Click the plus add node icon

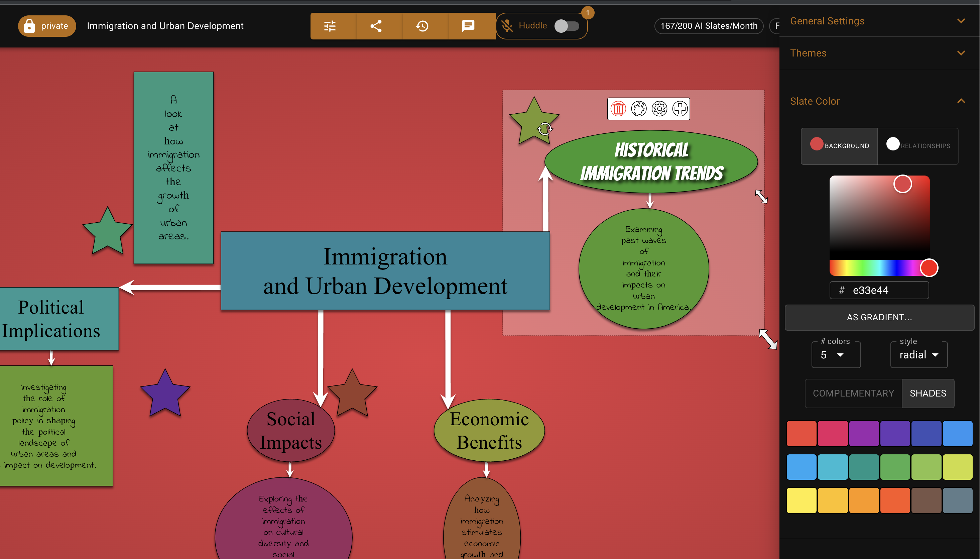coord(680,109)
